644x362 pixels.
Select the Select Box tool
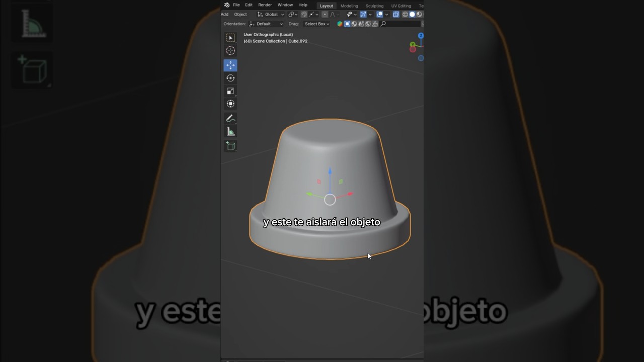(x=230, y=38)
